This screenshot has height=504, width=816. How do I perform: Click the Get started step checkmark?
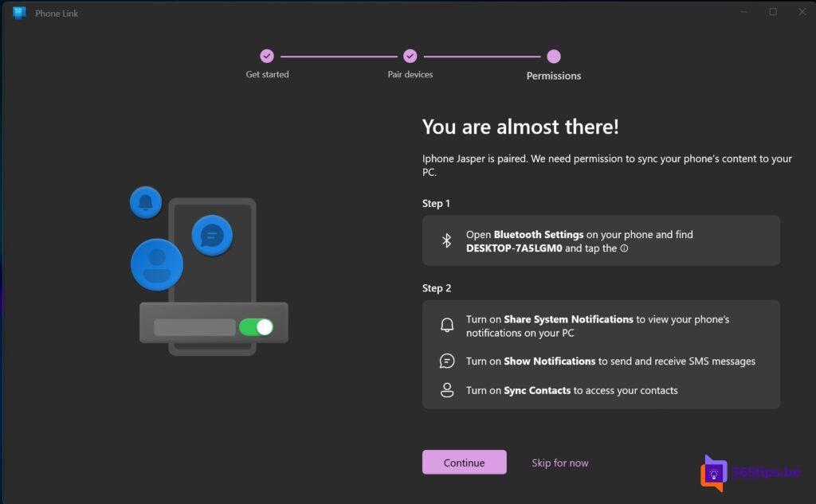[x=267, y=56]
